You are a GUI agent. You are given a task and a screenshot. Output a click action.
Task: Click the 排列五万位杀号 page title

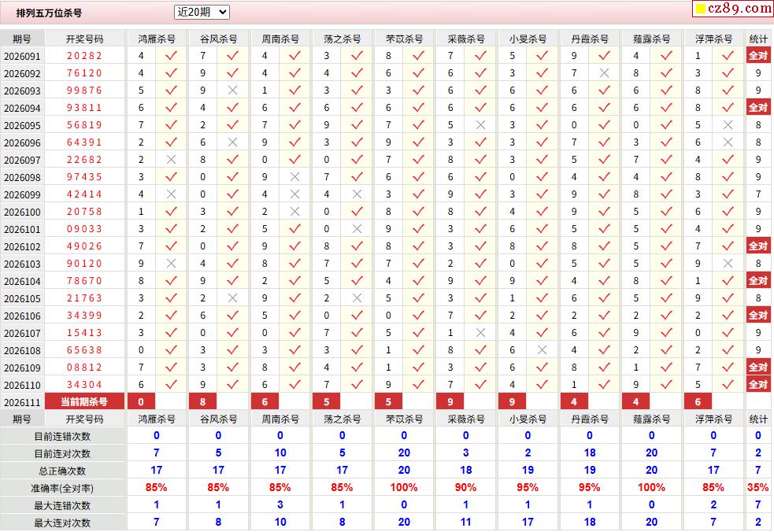pos(49,13)
